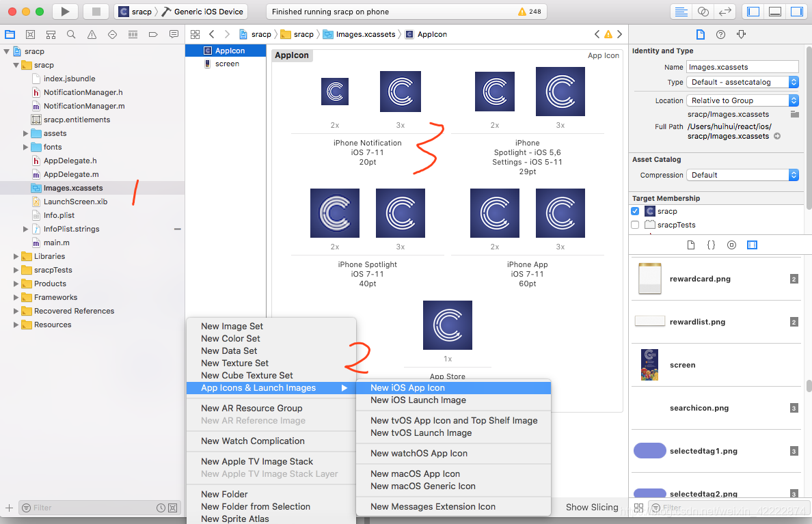The height and width of the screenshot is (524, 812).
Task: Switch to the Version editor
Action: tap(725, 12)
